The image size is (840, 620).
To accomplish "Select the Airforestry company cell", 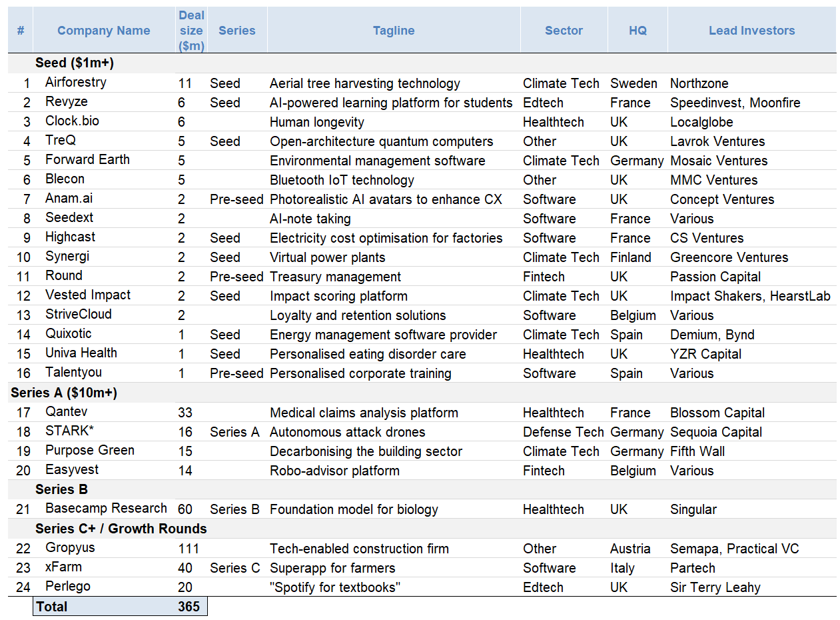I will (76, 82).
